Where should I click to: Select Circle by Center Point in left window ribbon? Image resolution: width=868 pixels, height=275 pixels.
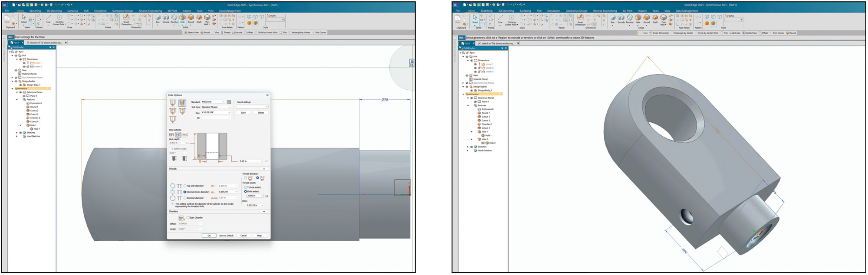pos(59,19)
